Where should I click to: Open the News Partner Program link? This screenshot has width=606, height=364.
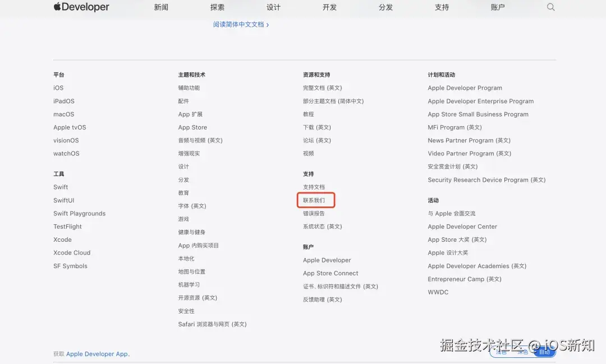[469, 140]
